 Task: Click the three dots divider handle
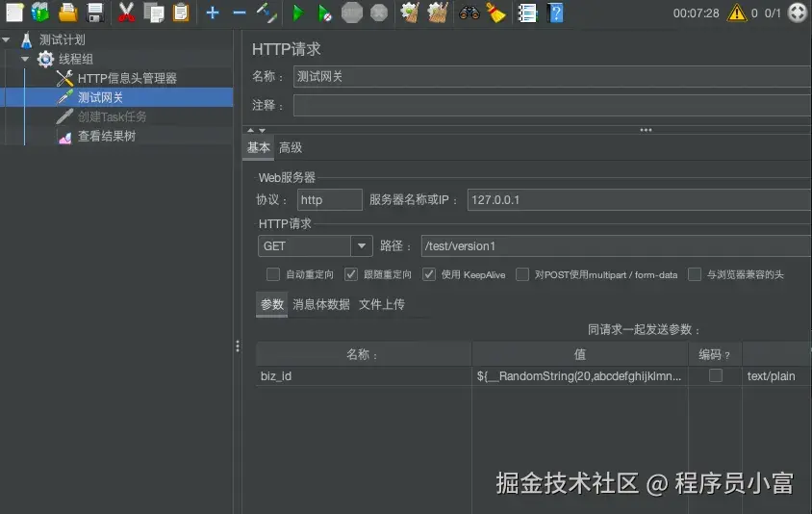[646, 130]
